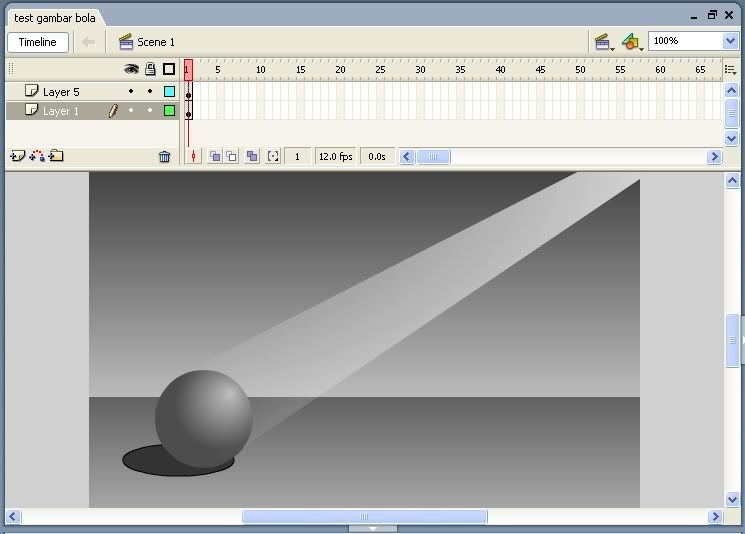
Task: Toggle lock dot for Layer 5
Action: pos(150,91)
